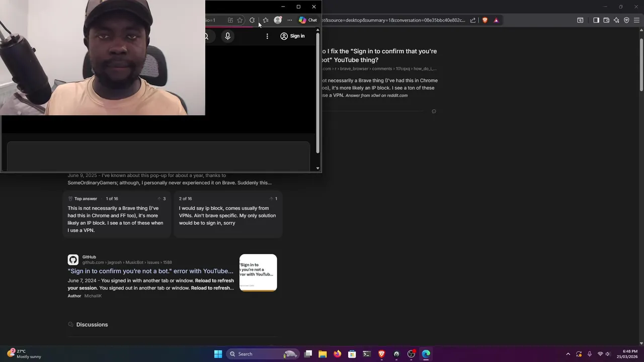This screenshot has width=644, height=362.
Task: Click the Edge Extensions puzzle icon
Action: [x=252, y=20]
